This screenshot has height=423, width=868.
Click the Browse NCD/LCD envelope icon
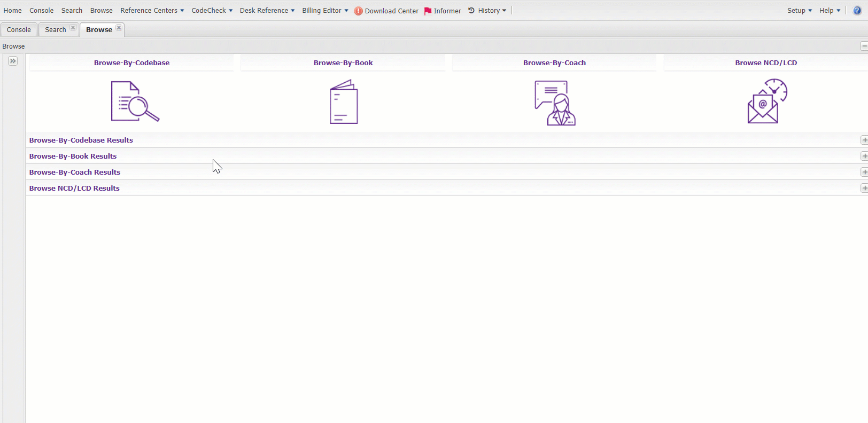766,101
